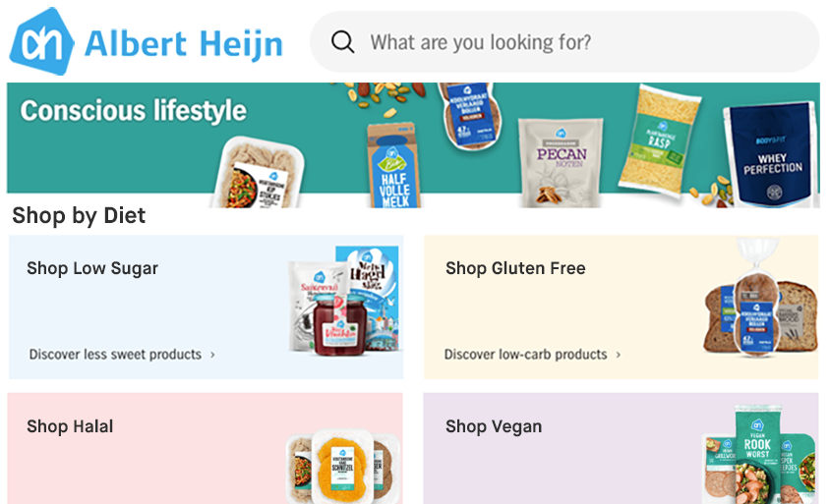Follow the 'Discover low-carb products' link
The image size is (830, 504).
(525, 355)
